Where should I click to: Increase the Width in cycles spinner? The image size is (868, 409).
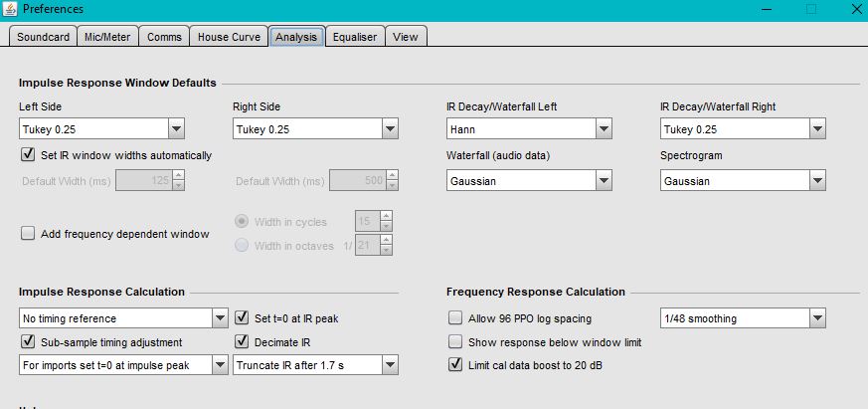pos(387,216)
